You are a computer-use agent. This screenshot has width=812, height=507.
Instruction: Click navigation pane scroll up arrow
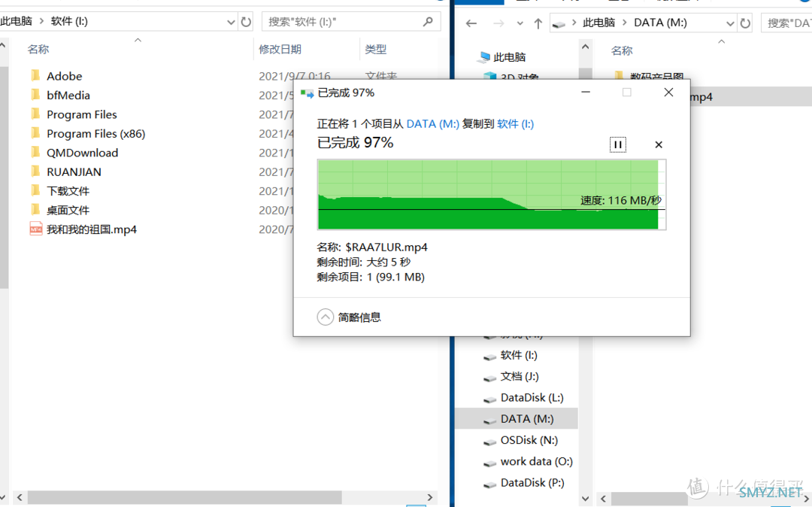[x=585, y=47]
